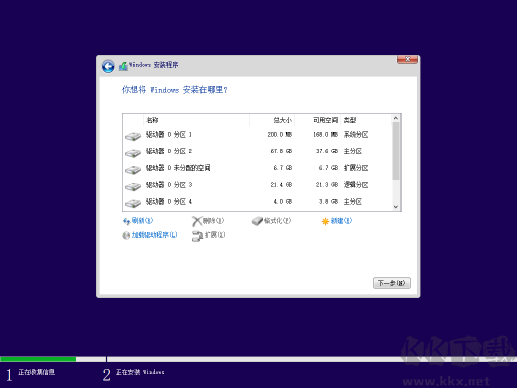Click the scrollbar up arrow in partition list
Image resolution: width=517 pixels, height=388 pixels.
pos(396,118)
